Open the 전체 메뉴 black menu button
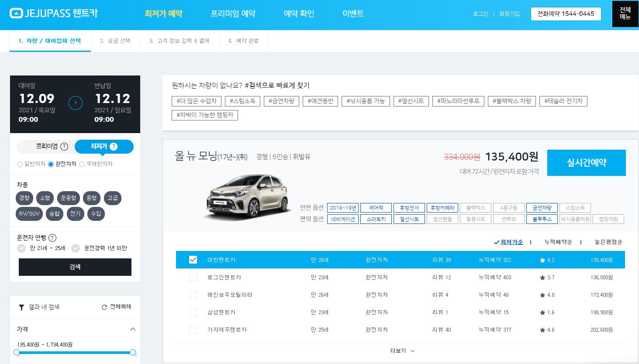The height and width of the screenshot is (364, 639). 625,14
